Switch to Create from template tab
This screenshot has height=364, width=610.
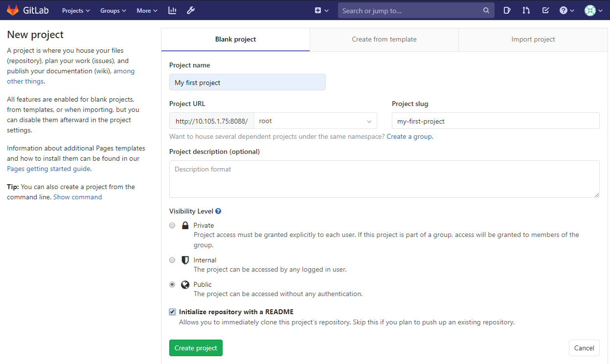pyautogui.click(x=384, y=40)
